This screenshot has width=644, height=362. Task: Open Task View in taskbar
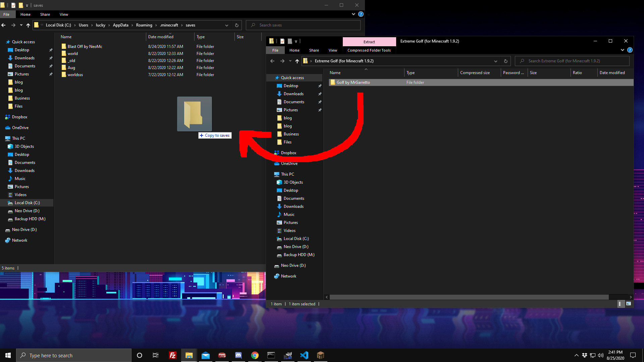[156, 355]
